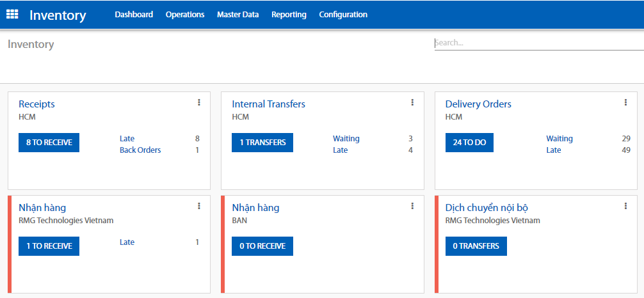Open the apps grid menu icon
The width and height of the screenshot is (644, 298).
12,14
